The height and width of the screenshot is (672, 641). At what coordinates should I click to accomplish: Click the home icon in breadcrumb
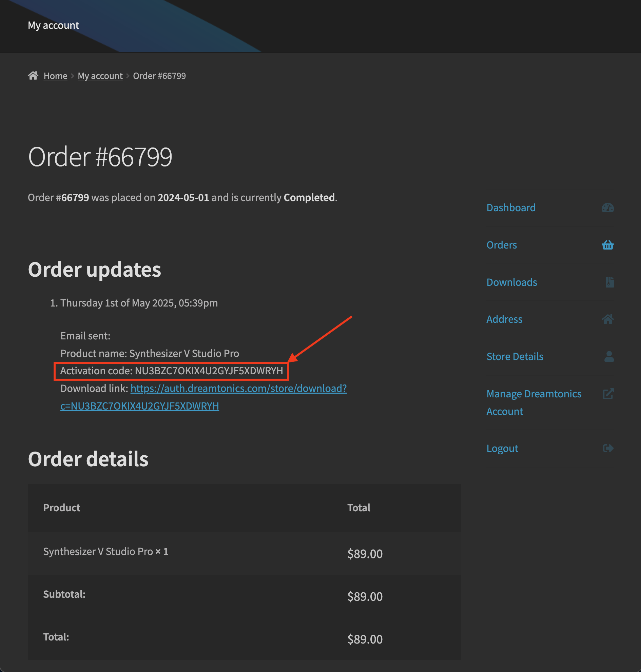click(x=33, y=76)
